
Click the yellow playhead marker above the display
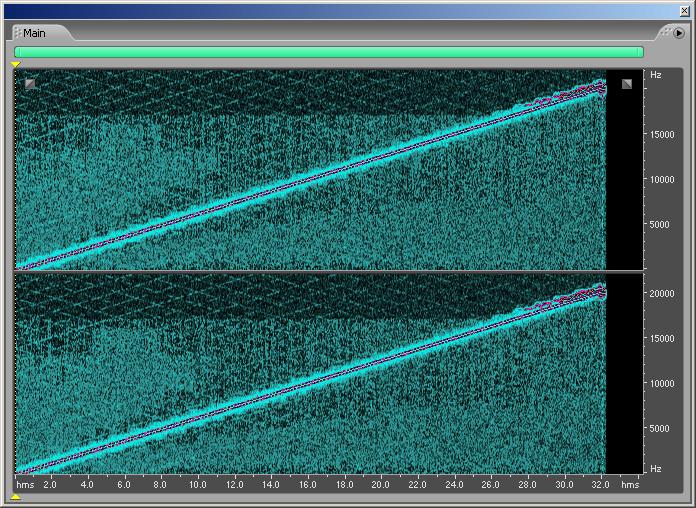click(16, 65)
